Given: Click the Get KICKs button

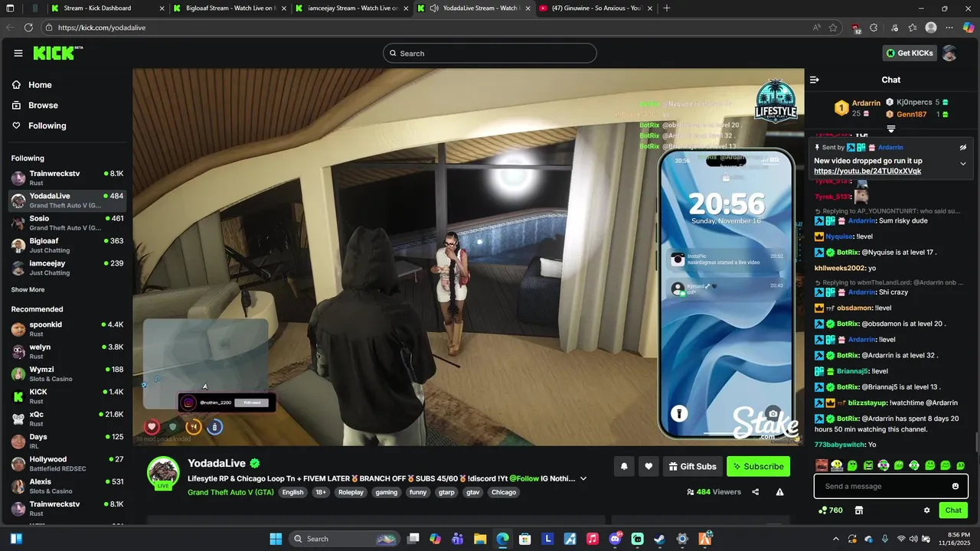Looking at the screenshot, I should tap(910, 53).
